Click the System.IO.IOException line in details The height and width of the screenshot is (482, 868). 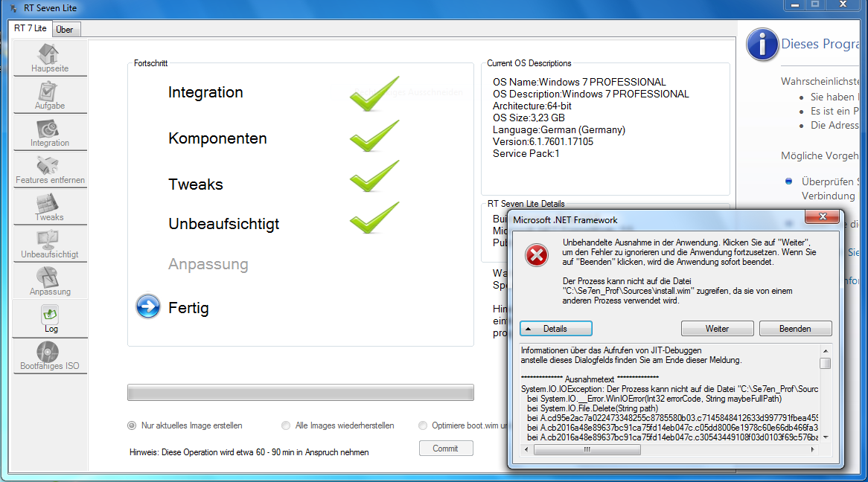669,389
